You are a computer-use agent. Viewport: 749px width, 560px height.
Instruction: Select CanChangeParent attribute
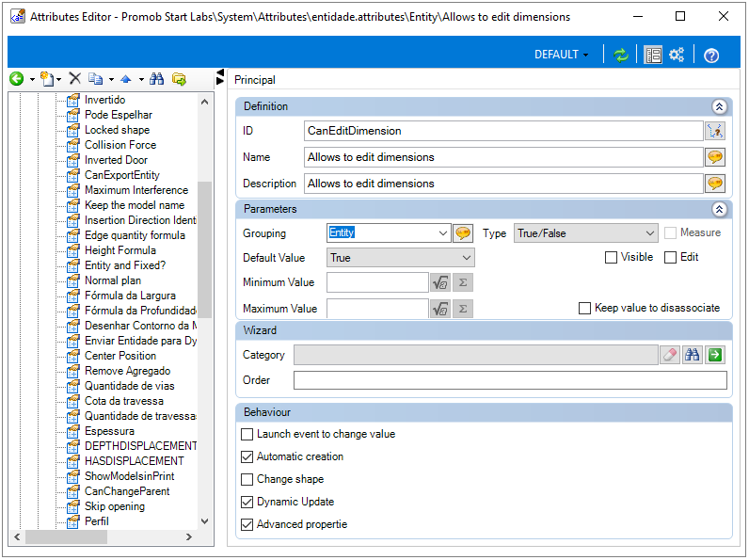click(x=127, y=491)
